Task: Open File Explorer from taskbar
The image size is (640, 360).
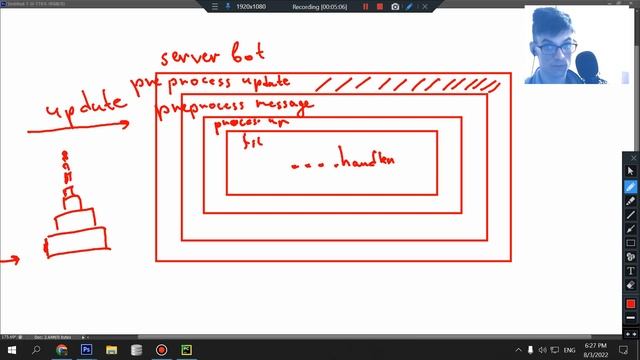Action: point(111,350)
